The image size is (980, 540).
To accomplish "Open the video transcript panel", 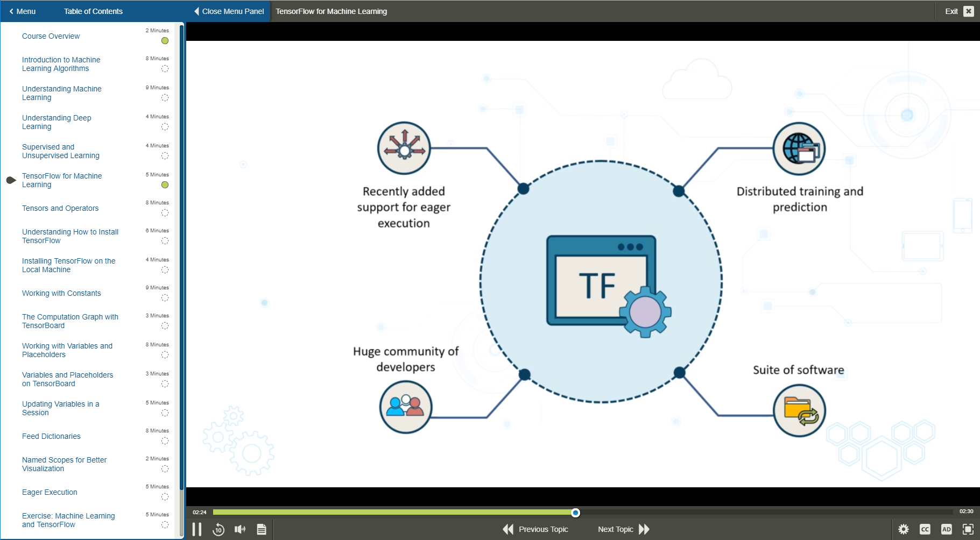I will (x=262, y=529).
